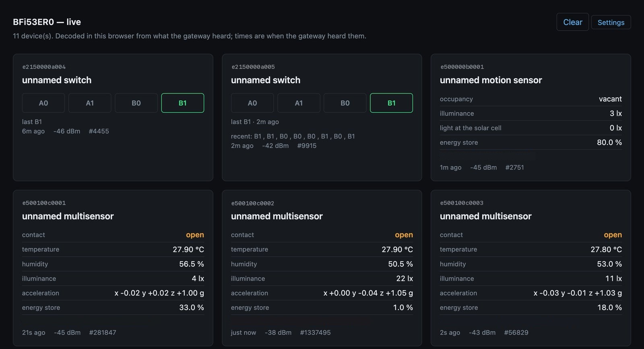Click energy store value 18.0 %
Viewport: 644px width, 349px height.
tap(609, 308)
